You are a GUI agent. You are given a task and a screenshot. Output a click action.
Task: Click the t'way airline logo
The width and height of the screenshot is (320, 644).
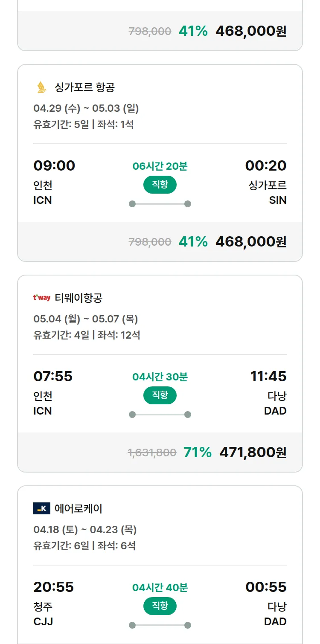tap(42, 298)
